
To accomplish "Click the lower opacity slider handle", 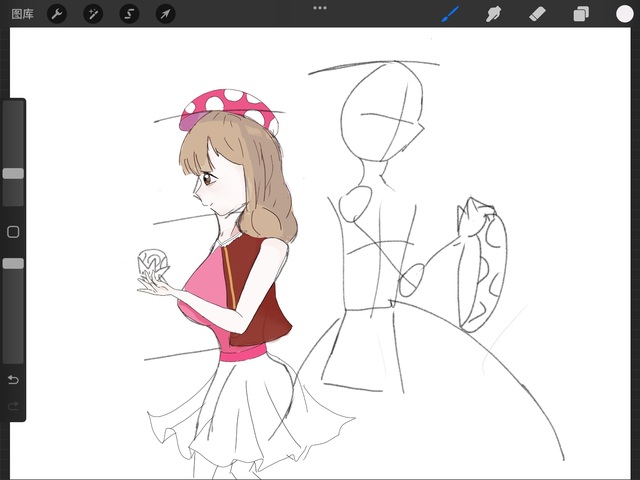I will (13, 263).
